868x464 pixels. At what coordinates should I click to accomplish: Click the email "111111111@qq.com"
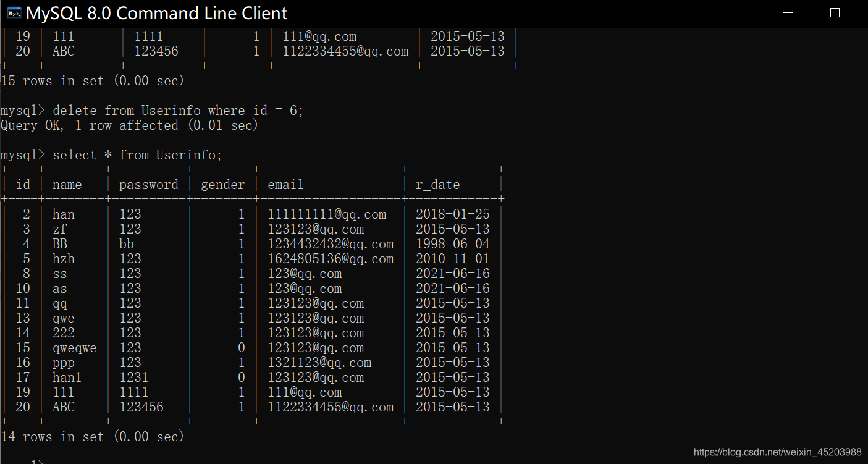click(x=327, y=214)
